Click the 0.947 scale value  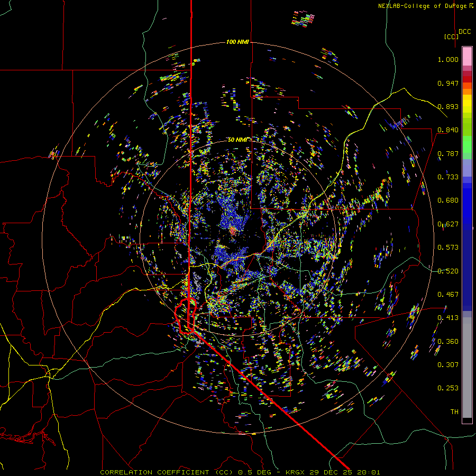point(448,83)
